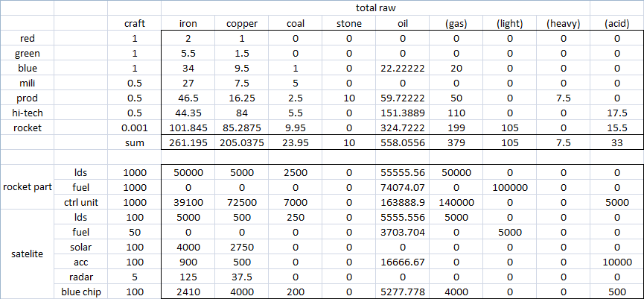Click solar copper value 2750
Image resolution: width=644 pixels, height=299 pixels.
(x=241, y=246)
